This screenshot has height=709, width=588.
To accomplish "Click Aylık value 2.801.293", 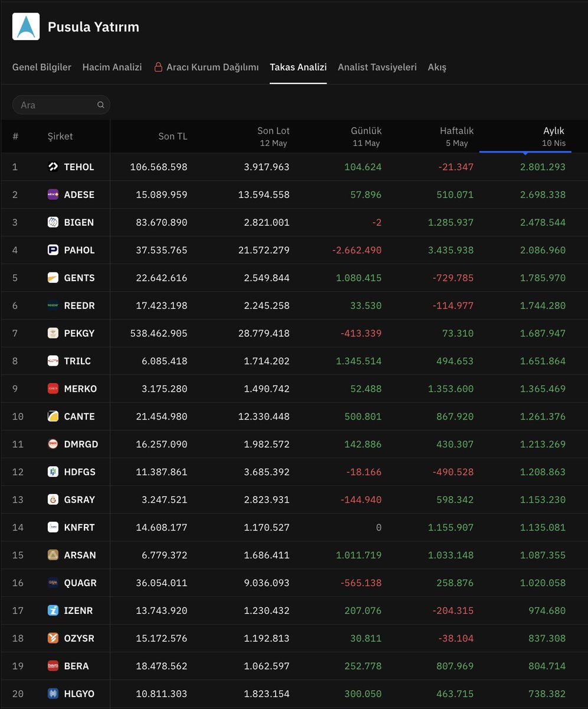I will point(543,167).
